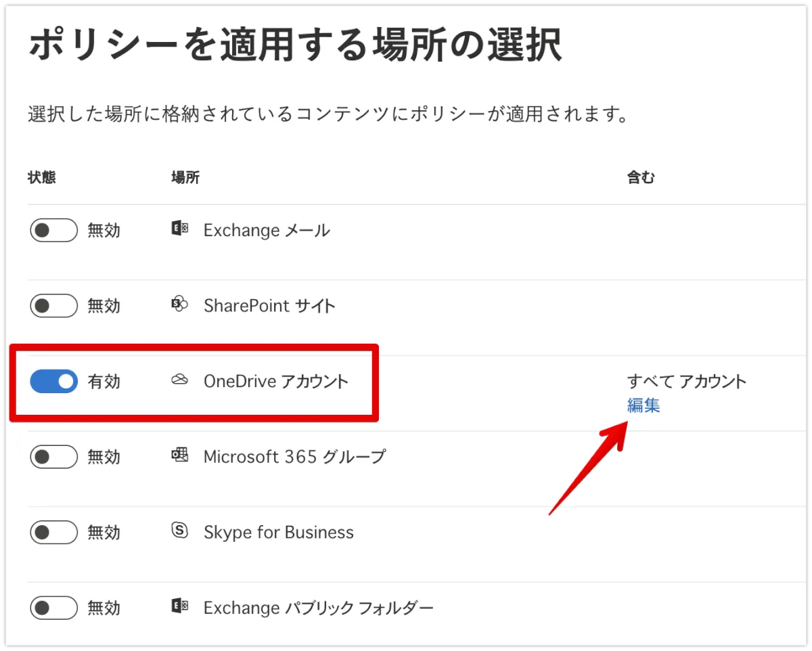Click the 無効 status beside Skype for Business
The height and width of the screenshot is (651, 812).
(x=104, y=533)
